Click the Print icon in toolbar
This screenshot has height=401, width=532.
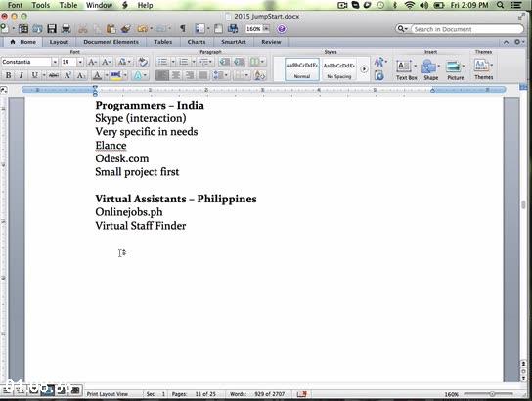(66, 29)
